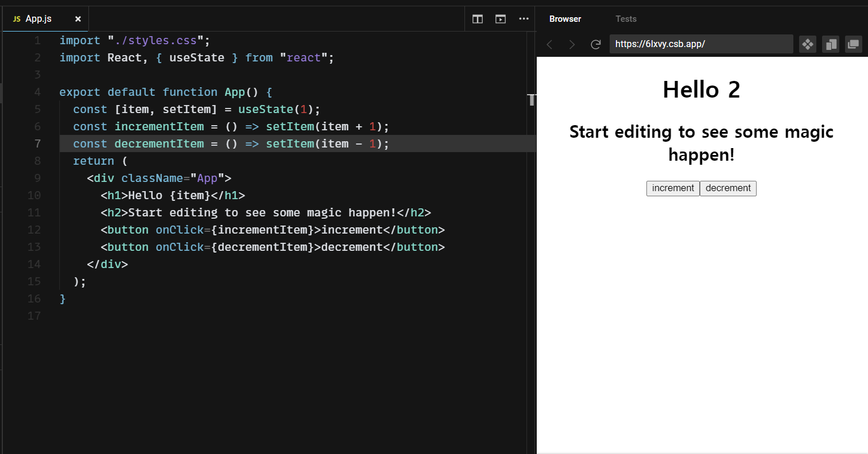868x454 pixels.
Task: Toggle the preview pane play icon
Action: point(501,19)
